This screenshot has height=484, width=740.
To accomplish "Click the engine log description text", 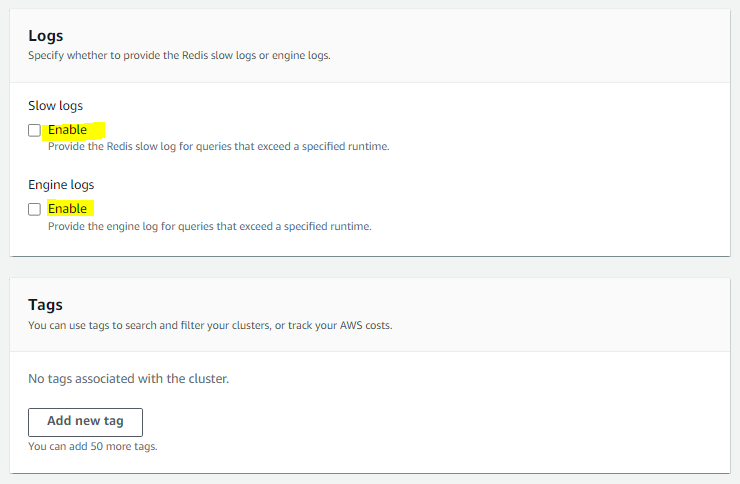I will [x=210, y=226].
